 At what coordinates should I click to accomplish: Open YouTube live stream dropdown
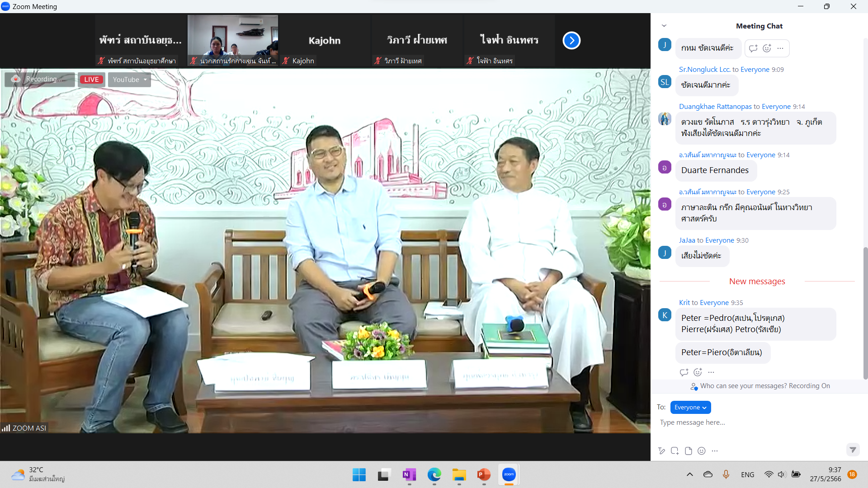pos(129,80)
